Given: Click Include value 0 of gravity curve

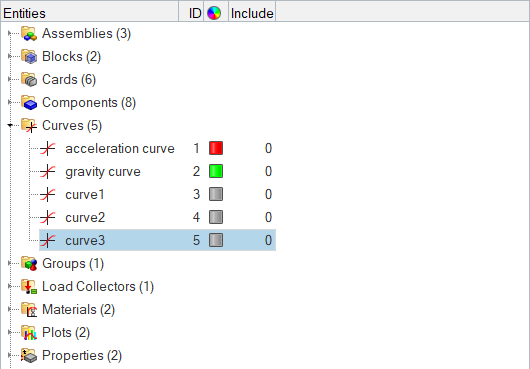Looking at the screenshot, I should tap(268, 171).
